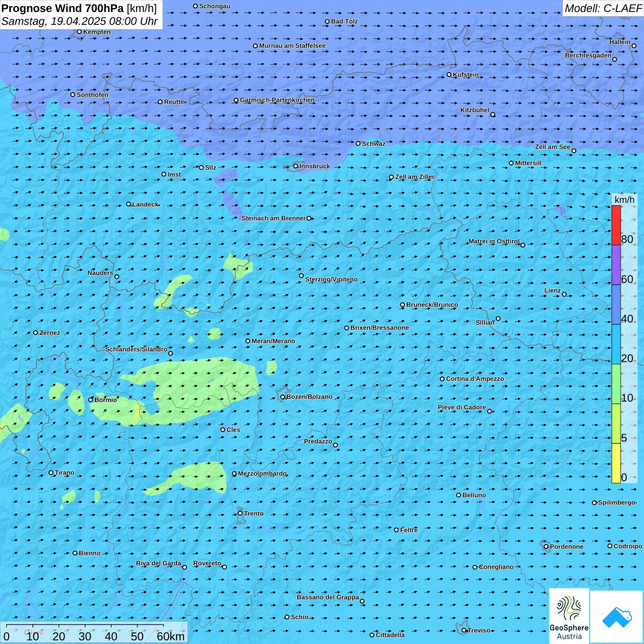Click the Meran/Merano label
This screenshot has height=644, width=644.
pyautogui.click(x=273, y=341)
